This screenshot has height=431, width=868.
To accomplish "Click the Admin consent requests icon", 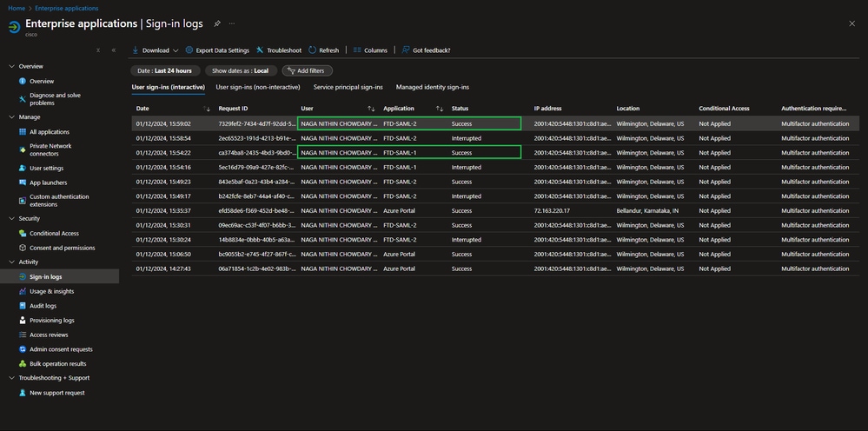I will pos(22,349).
